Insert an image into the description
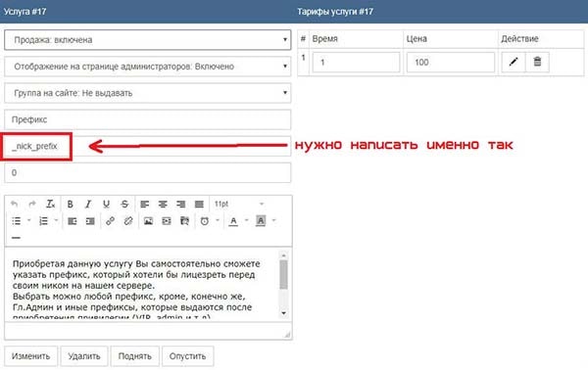 (148, 221)
